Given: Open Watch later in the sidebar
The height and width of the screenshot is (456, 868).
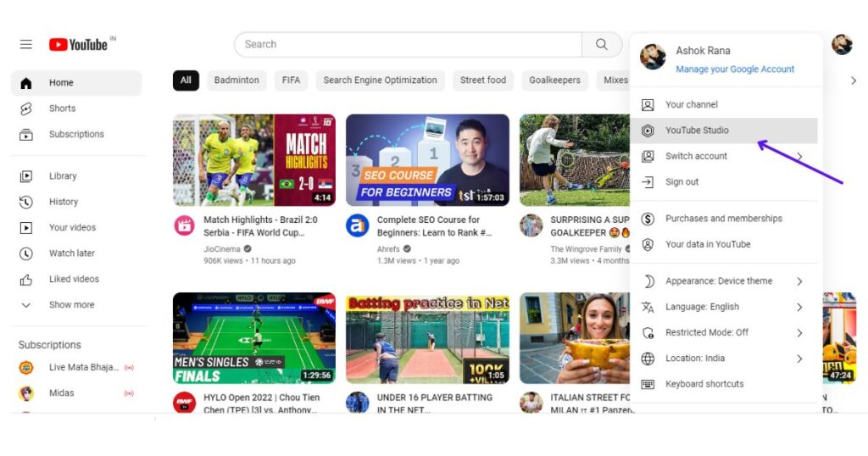Looking at the screenshot, I should coord(75,253).
